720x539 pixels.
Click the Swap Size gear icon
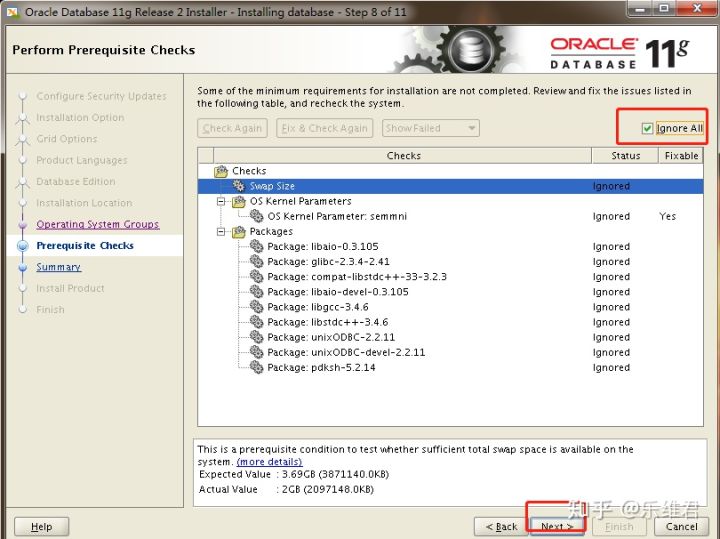click(x=239, y=186)
